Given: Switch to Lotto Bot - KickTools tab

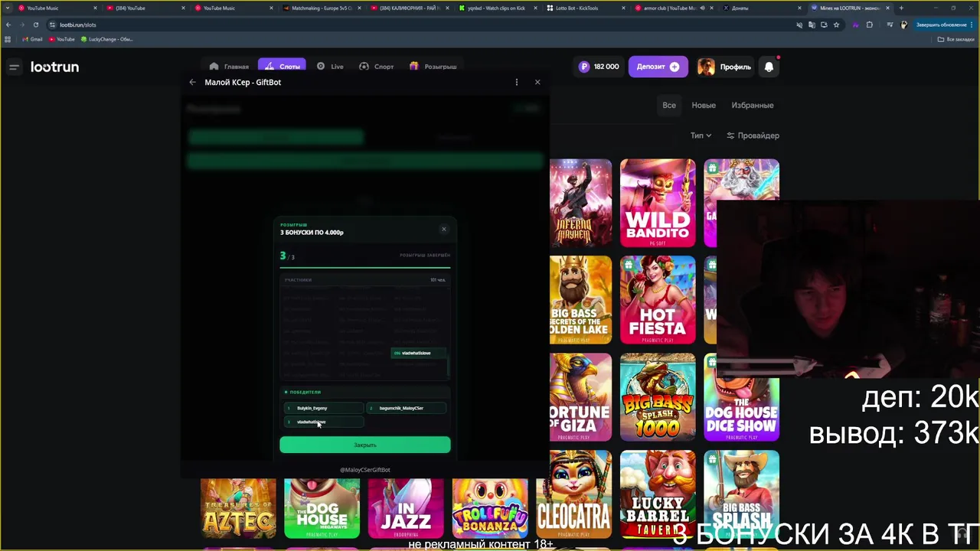Looking at the screenshot, I should pos(586,8).
